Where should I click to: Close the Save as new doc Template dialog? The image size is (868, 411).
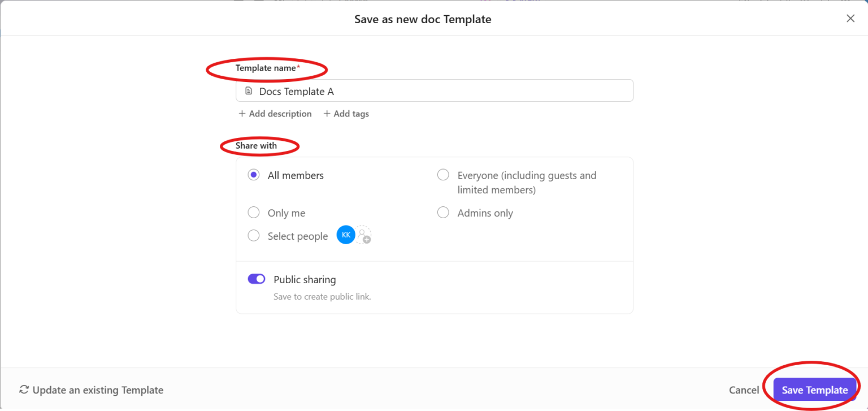[x=850, y=18]
